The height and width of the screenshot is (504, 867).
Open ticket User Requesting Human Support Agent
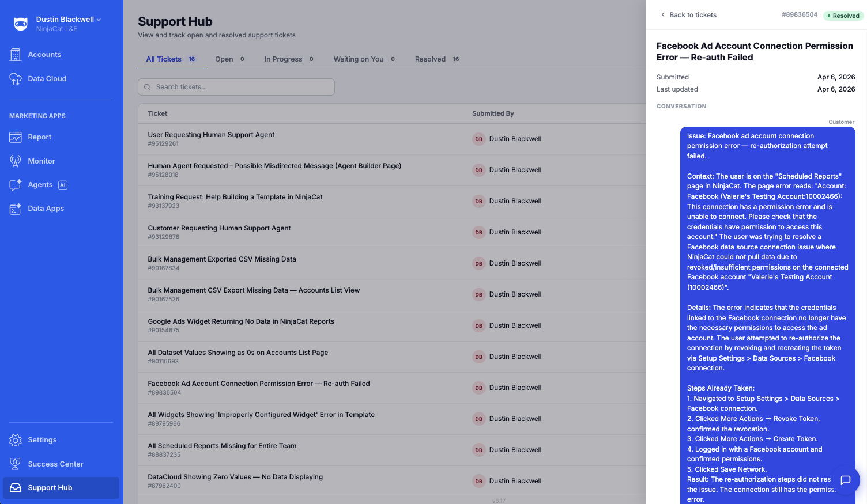[x=211, y=135]
